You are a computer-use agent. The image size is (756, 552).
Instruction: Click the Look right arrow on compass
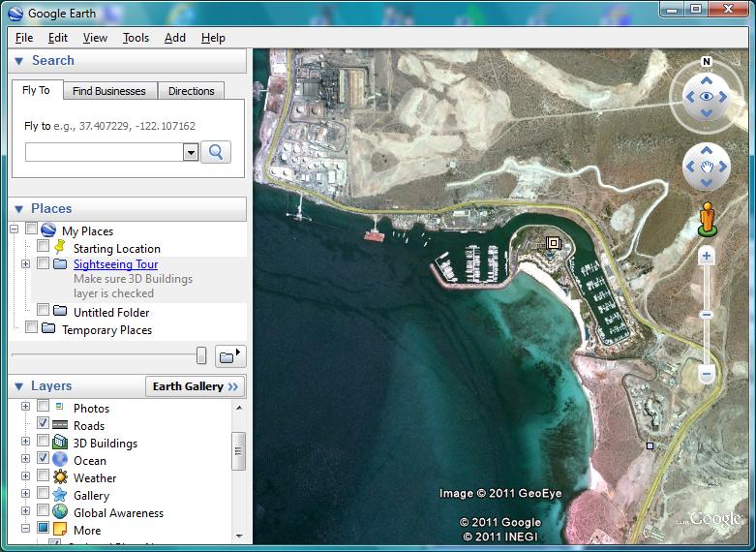click(x=723, y=97)
